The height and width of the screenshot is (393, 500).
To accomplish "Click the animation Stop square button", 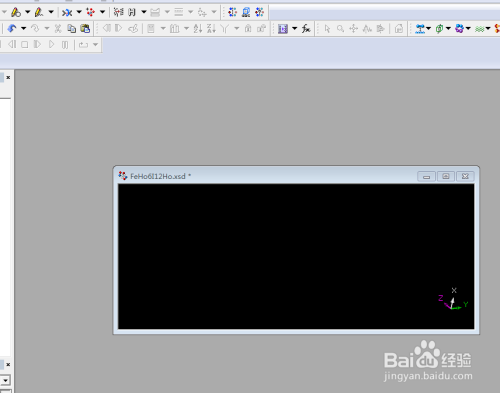I will 25,44.
